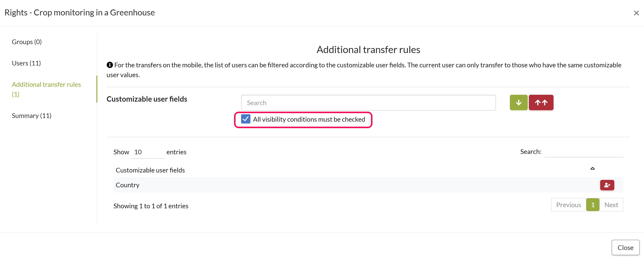Toggle the All visibility conditions must be checked checkbox
The image size is (644, 260).
click(x=245, y=119)
